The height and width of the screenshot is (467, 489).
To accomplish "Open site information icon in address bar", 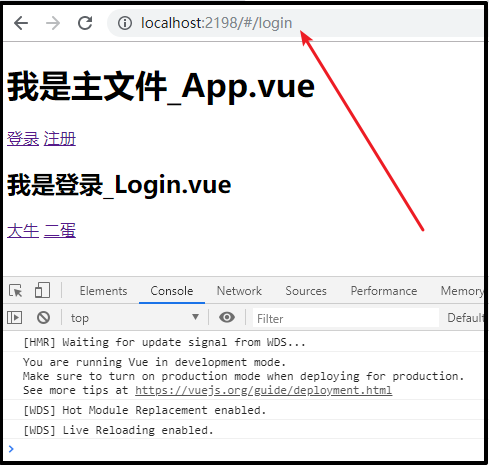I will 125,23.
